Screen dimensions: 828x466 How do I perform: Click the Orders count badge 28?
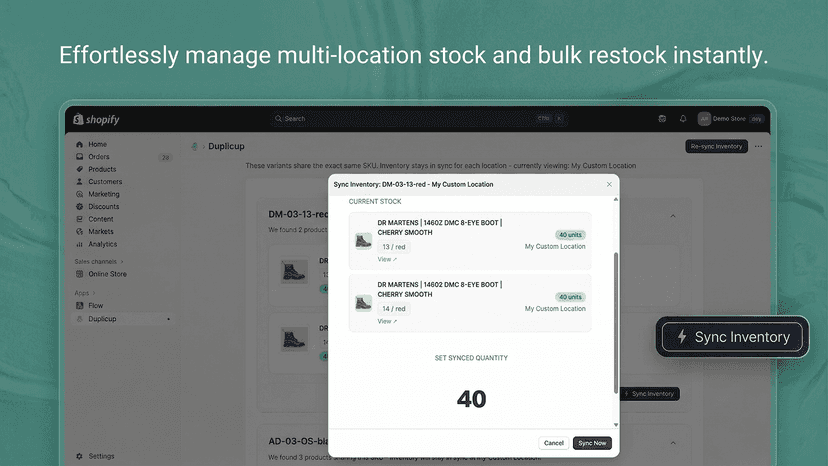click(x=165, y=157)
